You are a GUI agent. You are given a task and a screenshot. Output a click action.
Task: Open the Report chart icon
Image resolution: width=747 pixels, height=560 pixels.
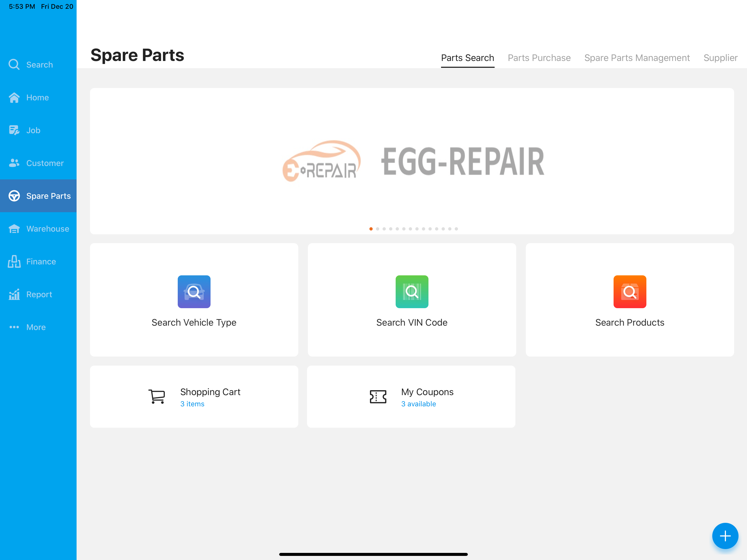(x=14, y=294)
